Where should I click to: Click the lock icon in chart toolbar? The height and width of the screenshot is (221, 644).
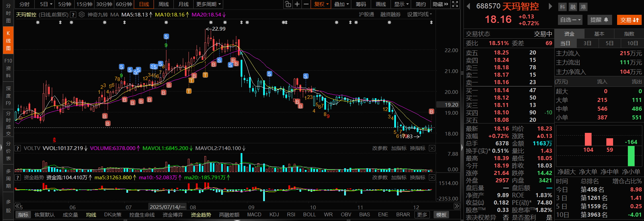[288, 4]
